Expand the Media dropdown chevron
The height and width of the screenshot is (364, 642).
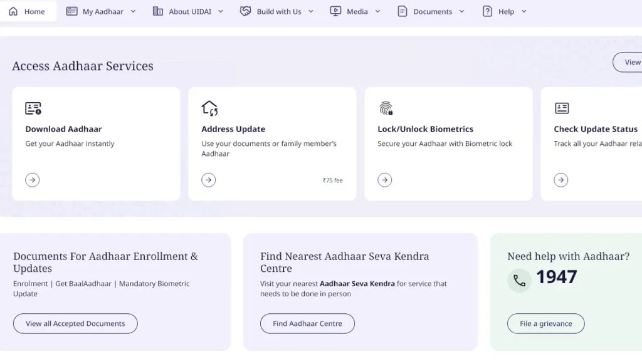tap(377, 11)
